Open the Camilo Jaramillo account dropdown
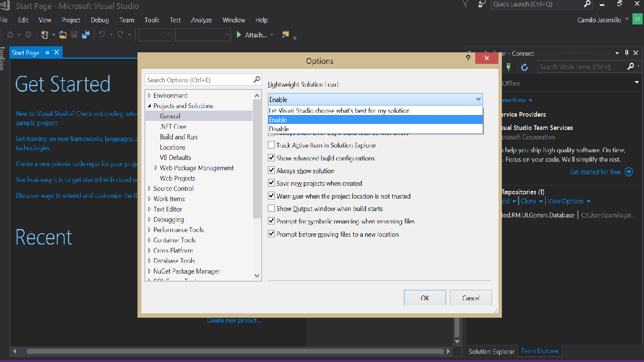Image resolution: width=644 pixels, height=362 pixels. (627, 19)
